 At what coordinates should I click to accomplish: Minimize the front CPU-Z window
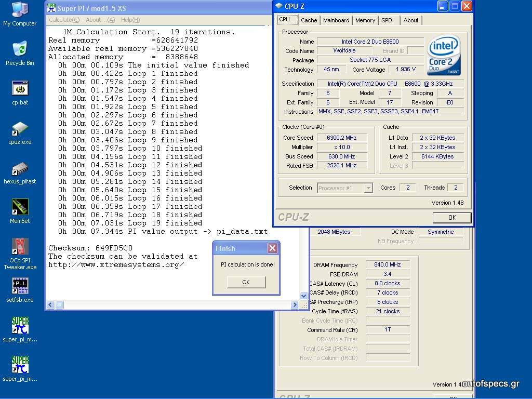tap(443, 6)
